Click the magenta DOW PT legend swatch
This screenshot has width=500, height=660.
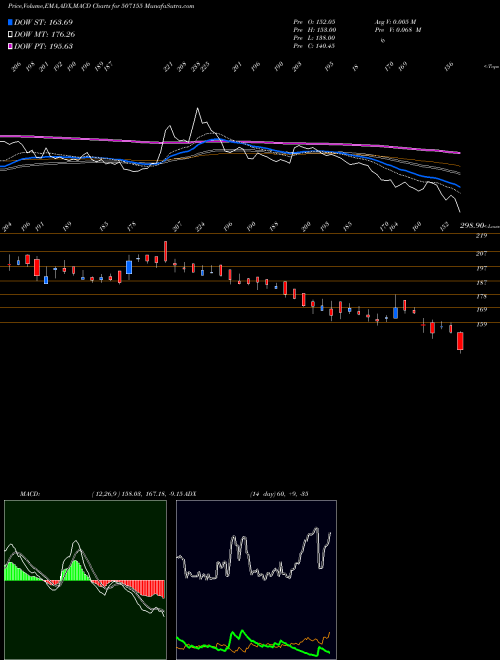click(x=10, y=46)
